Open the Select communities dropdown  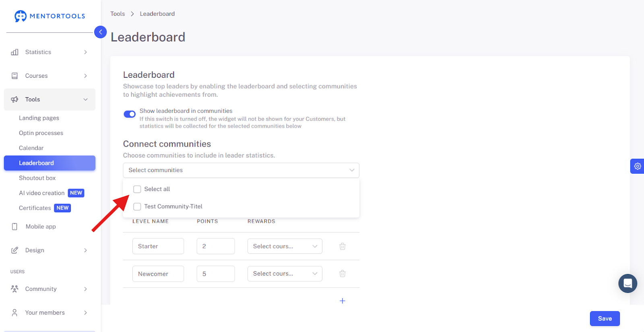coord(241,170)
